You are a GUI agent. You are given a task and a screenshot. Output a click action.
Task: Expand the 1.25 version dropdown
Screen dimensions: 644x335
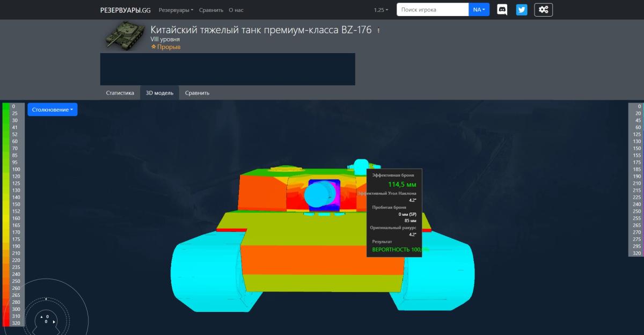coord(381,10)
